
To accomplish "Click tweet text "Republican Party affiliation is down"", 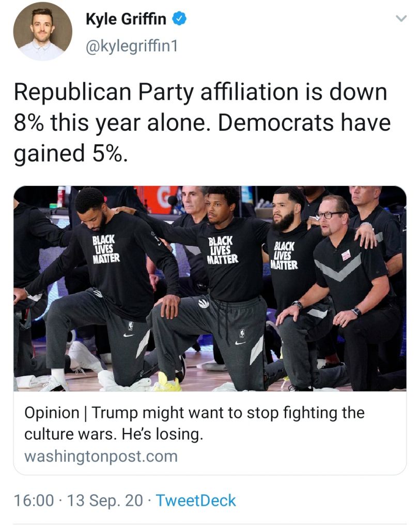I will coord(200,92).
